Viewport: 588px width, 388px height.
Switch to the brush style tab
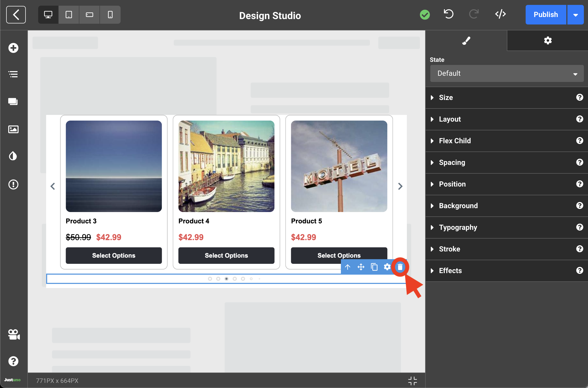tap(466, 40)
